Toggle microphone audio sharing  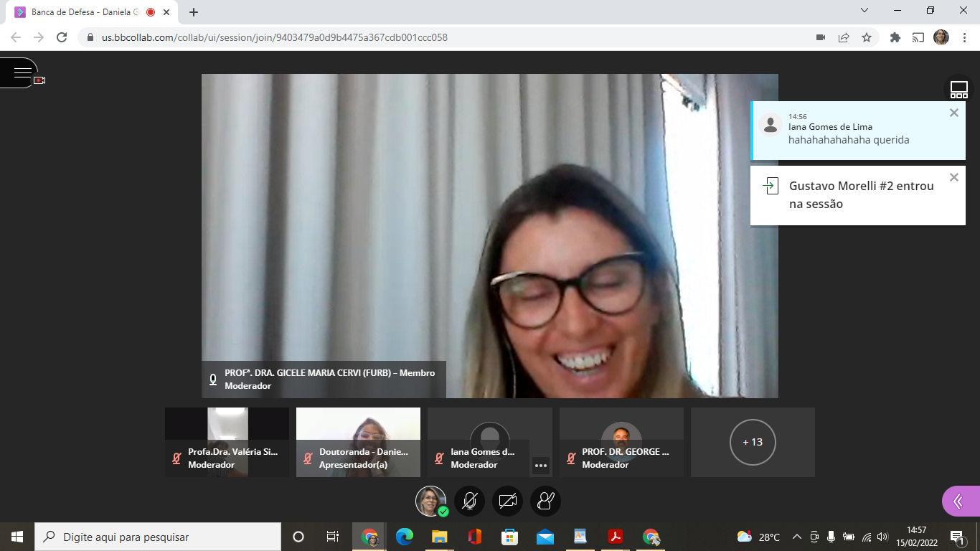click(470, 501)
